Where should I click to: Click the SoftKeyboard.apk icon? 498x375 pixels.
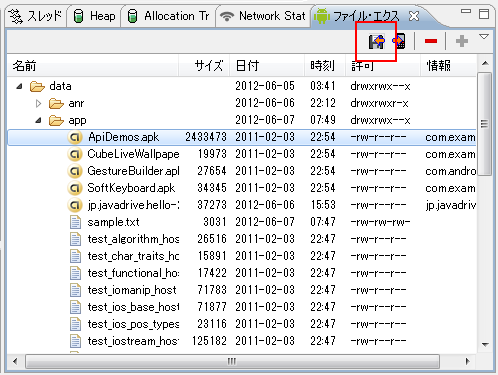(75, 188)
